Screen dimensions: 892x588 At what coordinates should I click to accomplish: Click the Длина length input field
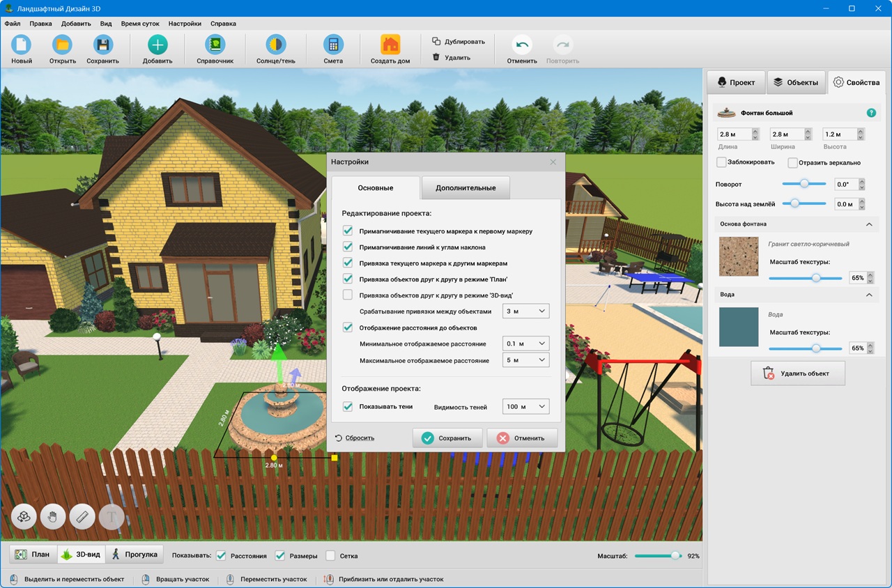pyautogui.click(x=732, y=134)
